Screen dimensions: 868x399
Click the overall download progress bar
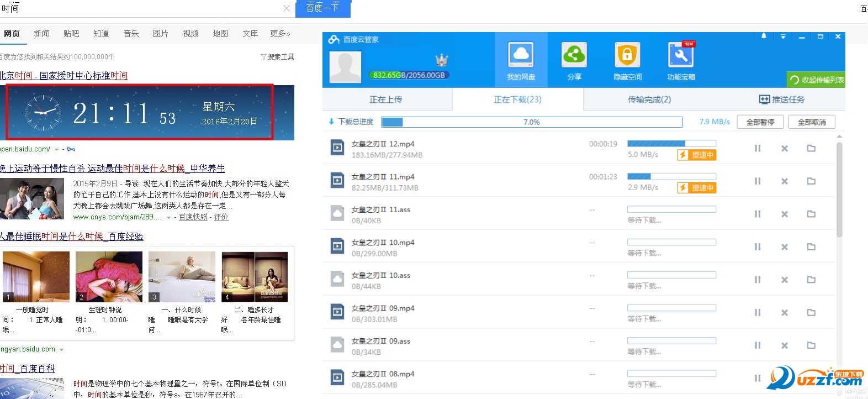tap(532, 122)
